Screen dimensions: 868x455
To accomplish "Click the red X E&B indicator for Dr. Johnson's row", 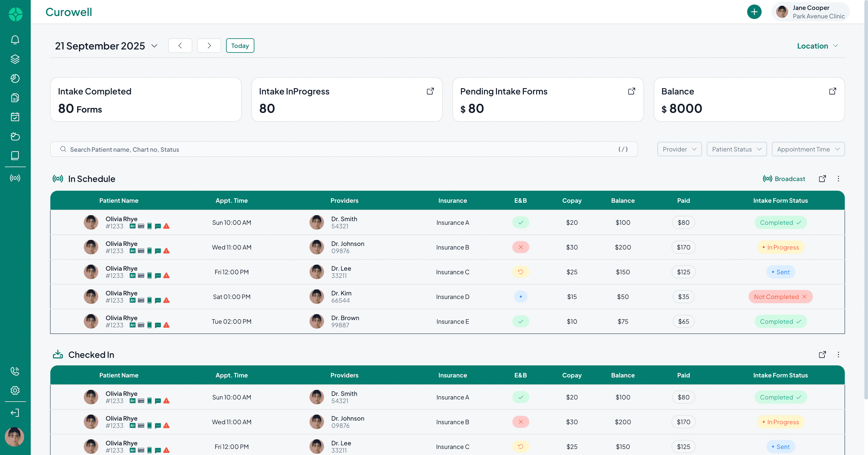I will [520, 247].
